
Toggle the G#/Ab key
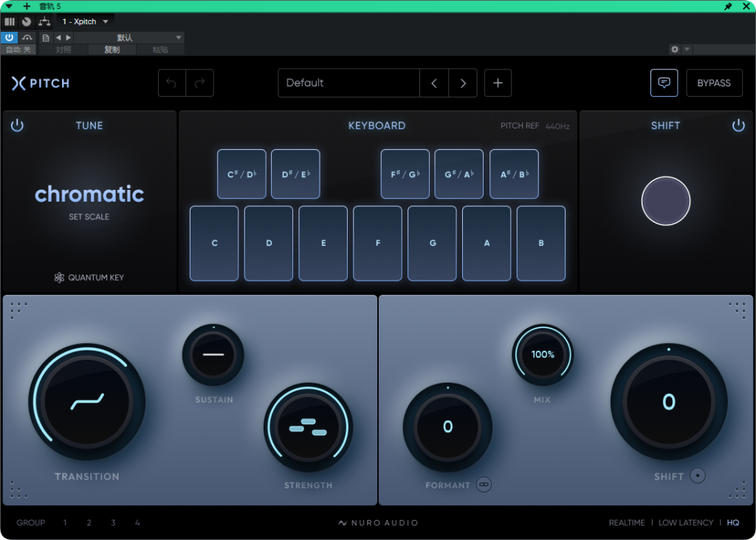(459, 174)
